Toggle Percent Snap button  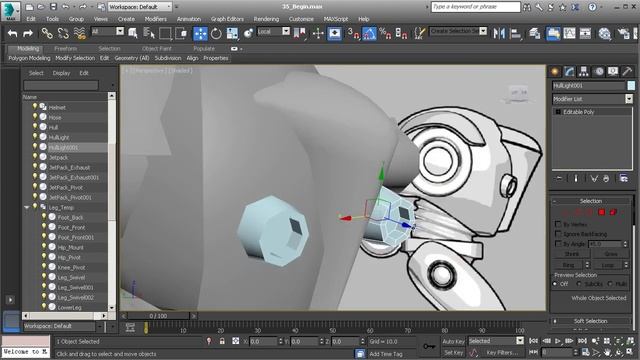click(385, 33)
